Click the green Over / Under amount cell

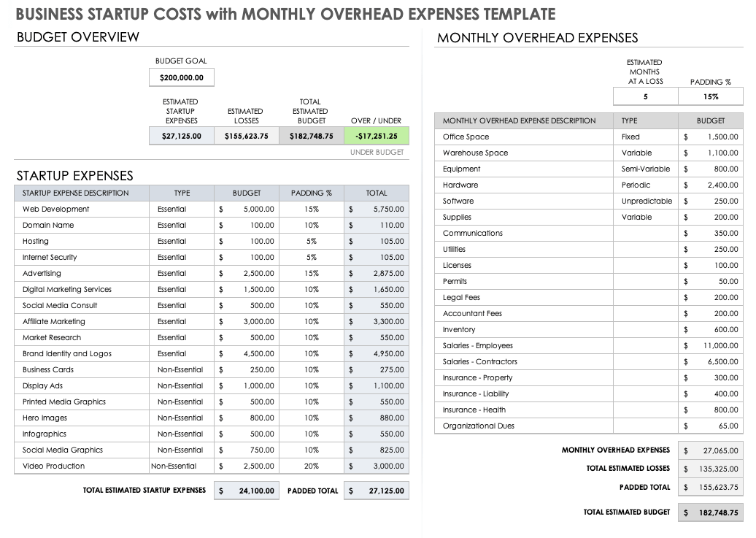(x=377, y=136)
